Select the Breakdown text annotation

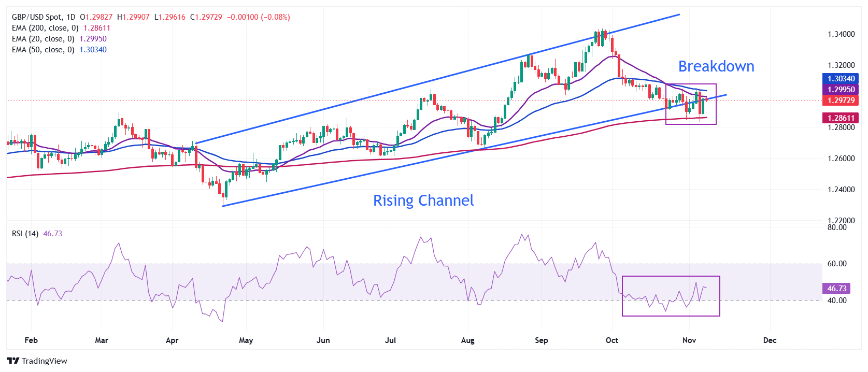click(x=716, y=66)
